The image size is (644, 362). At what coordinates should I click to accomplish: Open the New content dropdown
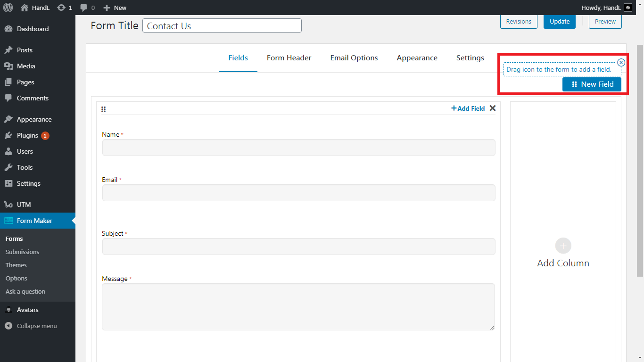click(115, 8)
